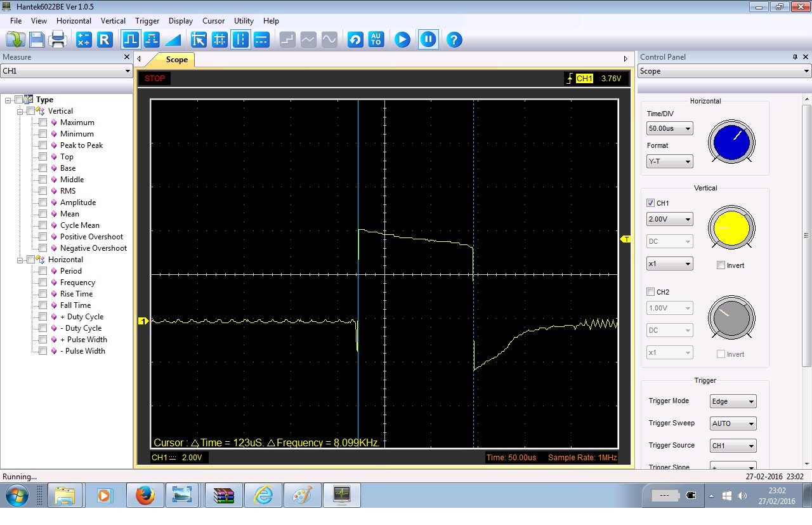Toggle the CH1 channel checkbox in Vertical
The width and height of the screenshot is (812, 525).
(650, 203)
